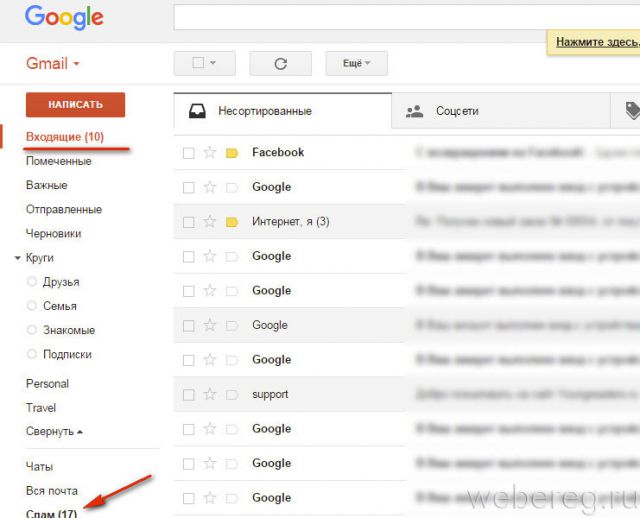Open the Спам (17) folder
Viewport: 640px width, 518px height.
coord(51,513)
